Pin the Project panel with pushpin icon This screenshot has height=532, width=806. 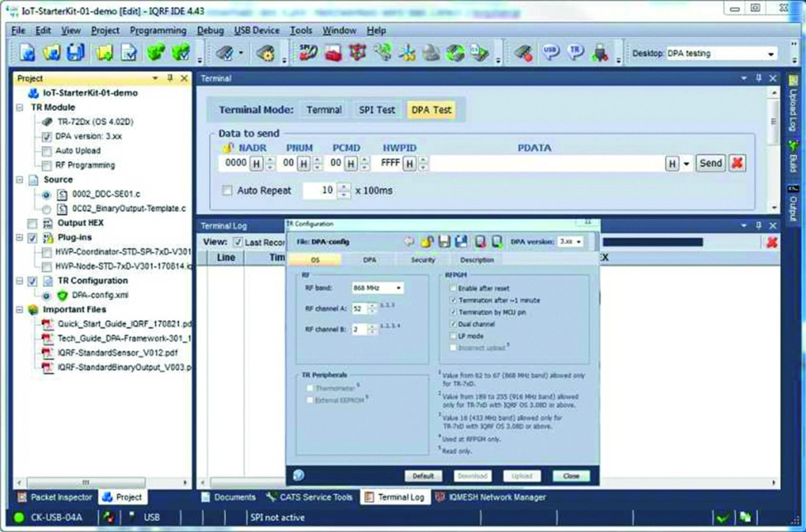(x=170, y=78)
